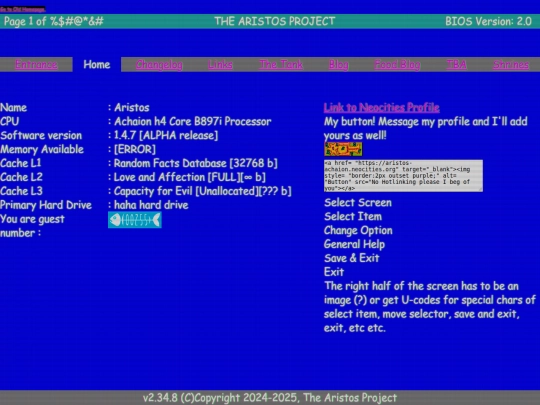
Task: Click the "Achaion h4 Core B897i Processor" value
Action: coord(193,122)
